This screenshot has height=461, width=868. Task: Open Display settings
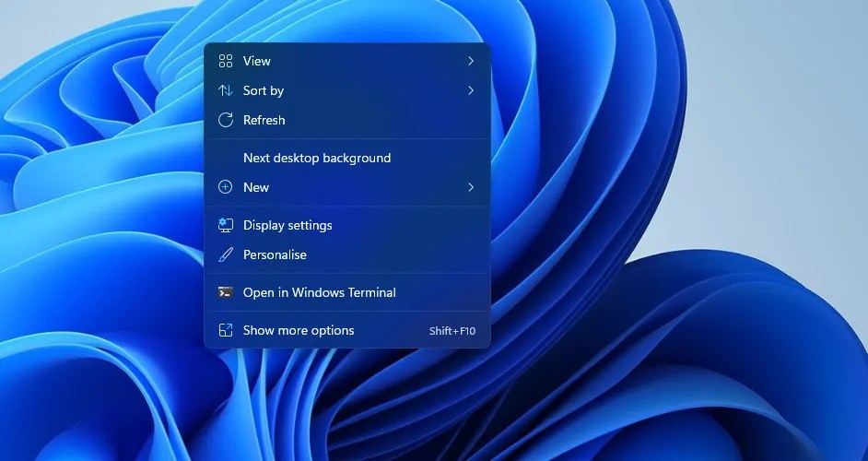point(347,225)
